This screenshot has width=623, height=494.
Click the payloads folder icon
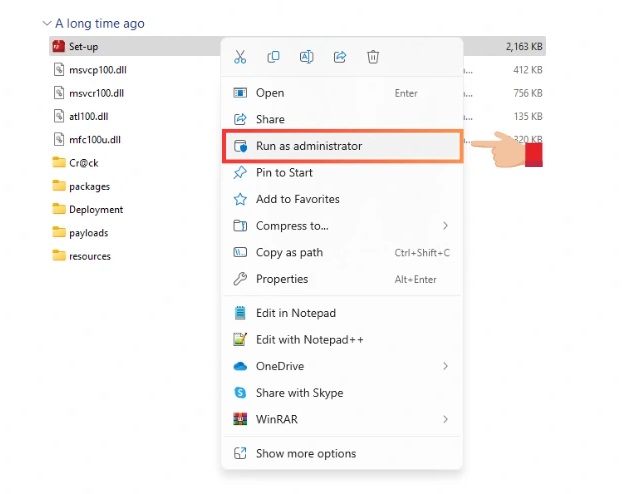click(59, 232)
